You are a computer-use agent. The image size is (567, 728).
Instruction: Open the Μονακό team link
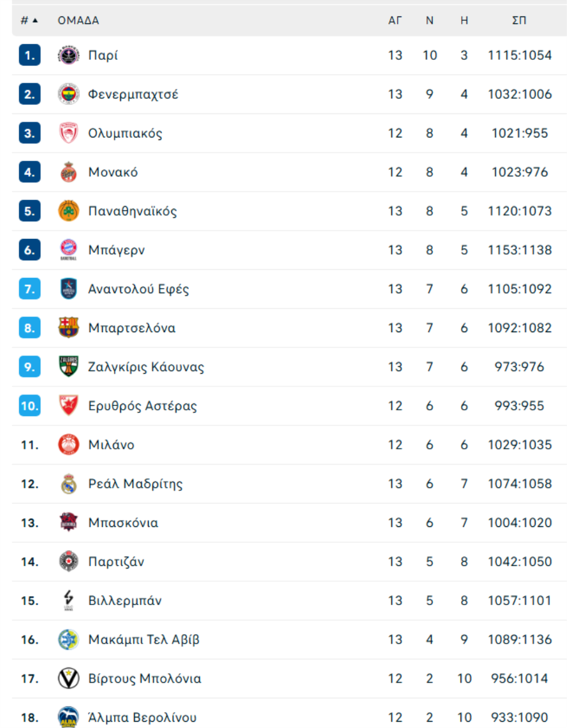coord(113,172)
